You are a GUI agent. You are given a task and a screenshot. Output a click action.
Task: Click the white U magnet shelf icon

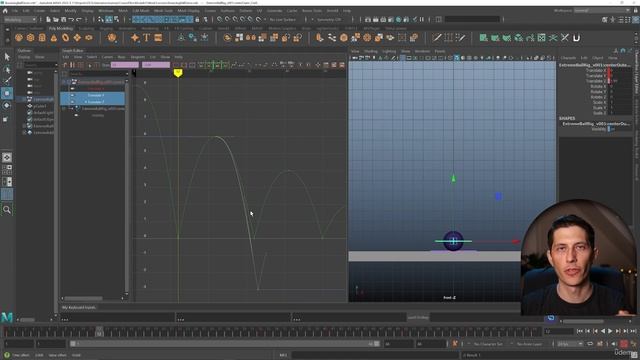[576, 38]
